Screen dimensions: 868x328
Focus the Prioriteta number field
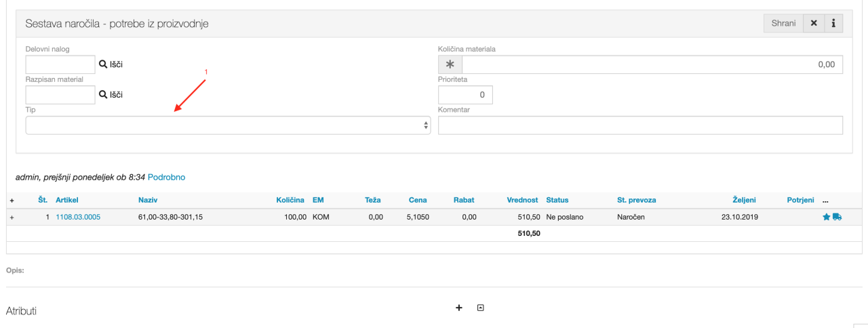[x=465, y=95]
